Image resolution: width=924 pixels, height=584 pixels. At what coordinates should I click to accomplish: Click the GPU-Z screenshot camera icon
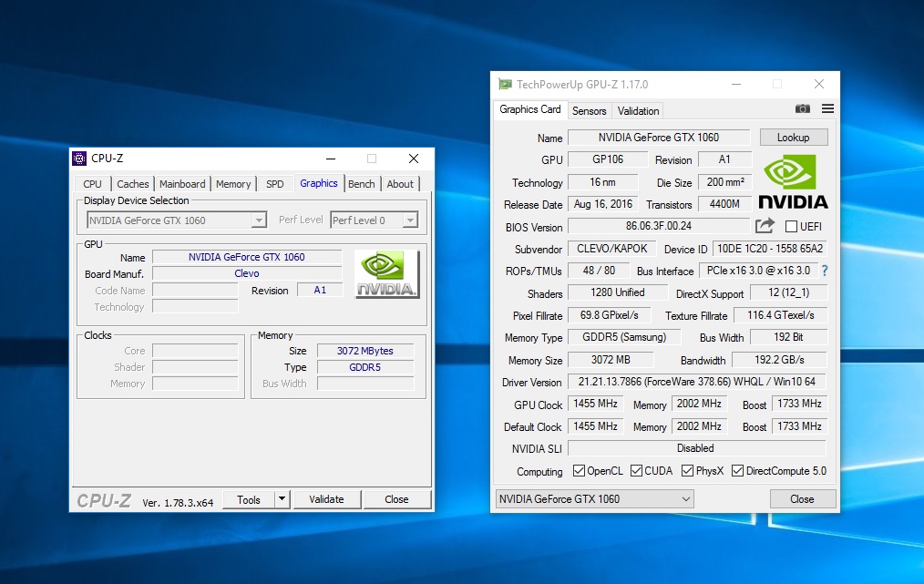(x=803, y=109)
